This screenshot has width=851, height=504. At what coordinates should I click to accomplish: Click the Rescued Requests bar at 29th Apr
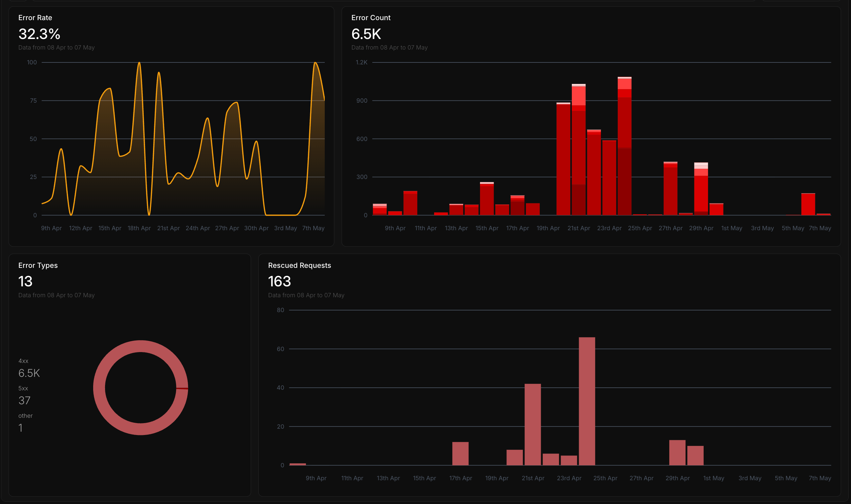[x=678, y=453]
